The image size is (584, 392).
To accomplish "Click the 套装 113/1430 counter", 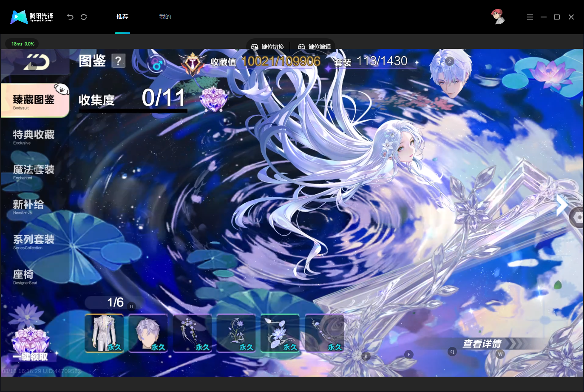I will click(371, 62).
